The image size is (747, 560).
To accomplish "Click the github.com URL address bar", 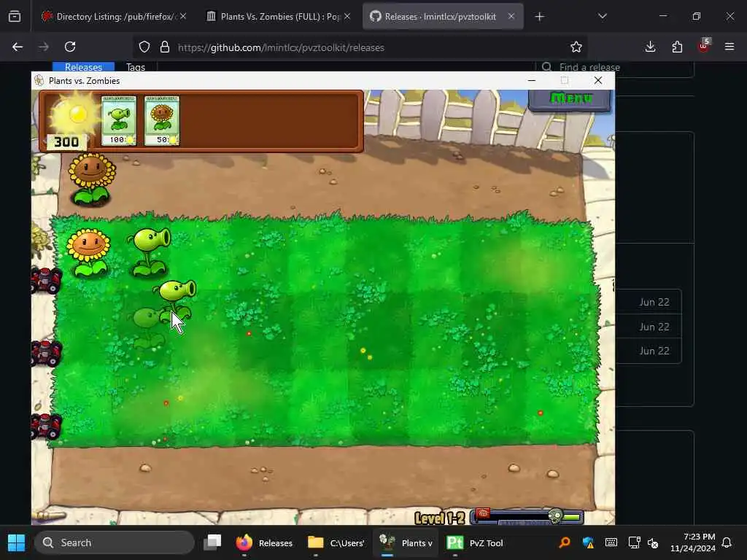I will point(360,47).
